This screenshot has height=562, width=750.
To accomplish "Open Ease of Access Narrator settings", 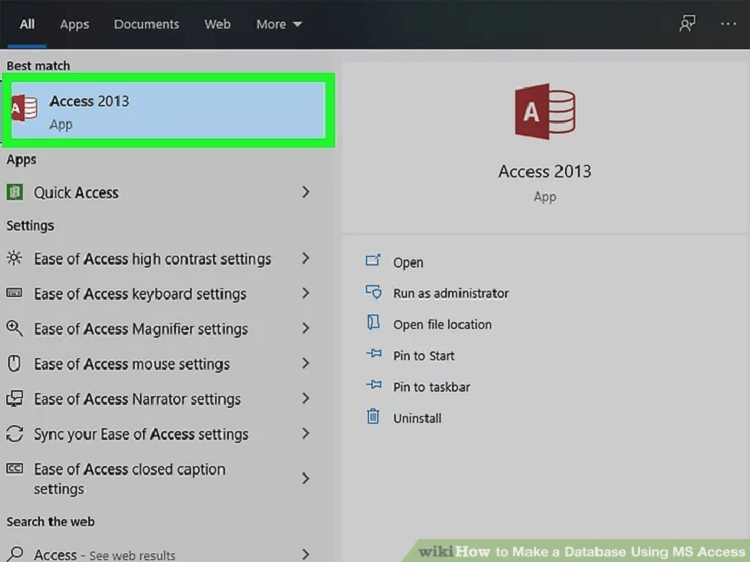I will (137, 399).
